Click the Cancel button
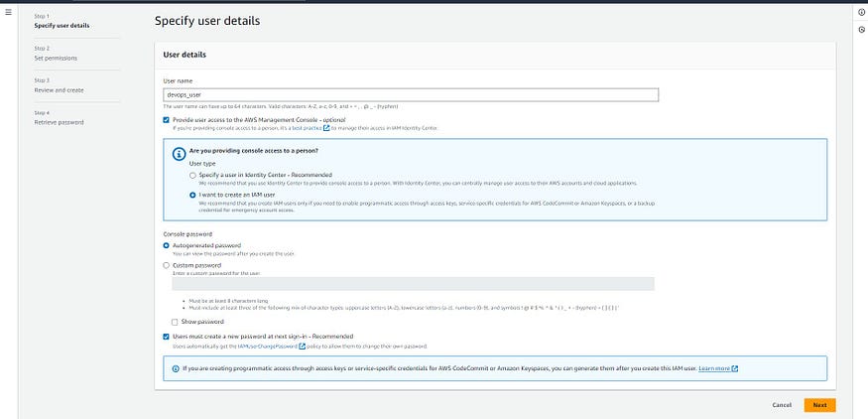868x419 pixels. tap(782, 405)
